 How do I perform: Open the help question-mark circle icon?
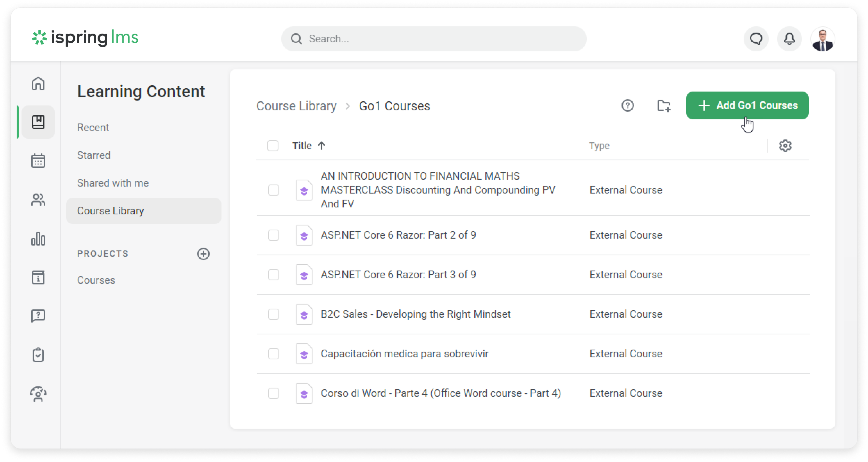tap(627, 105)
